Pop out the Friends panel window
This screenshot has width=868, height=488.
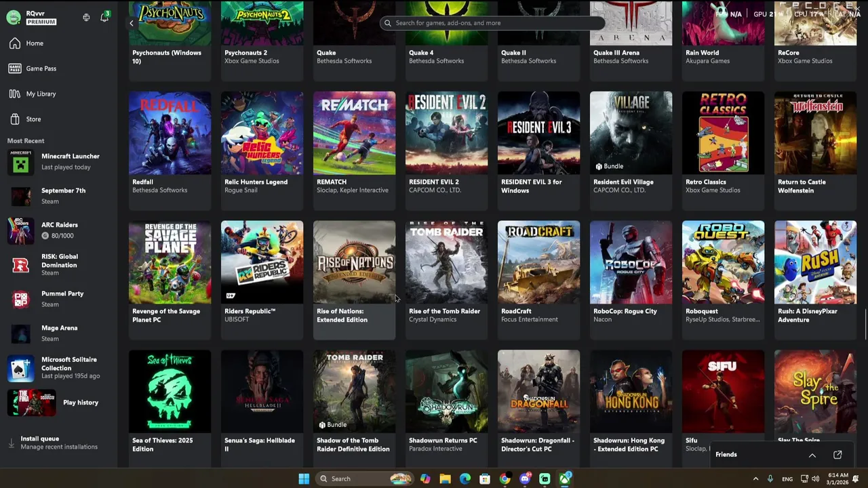point(837,455)
